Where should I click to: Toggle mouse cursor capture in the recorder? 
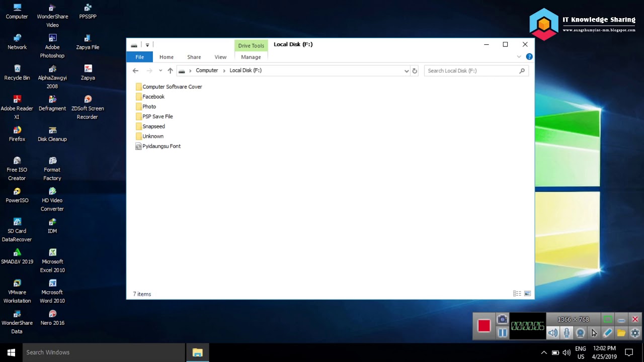[x=594, y=333]
